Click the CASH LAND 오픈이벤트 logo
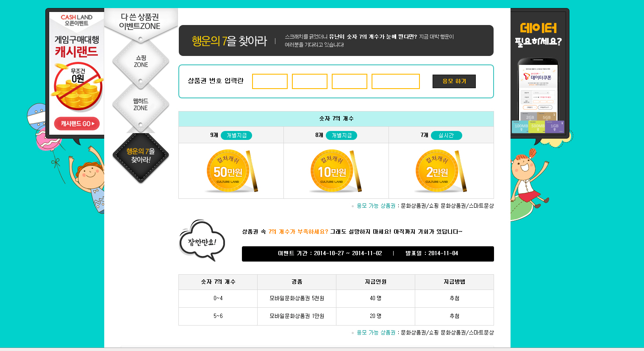Viewport: 644px width, 351px height. point(77,20)
